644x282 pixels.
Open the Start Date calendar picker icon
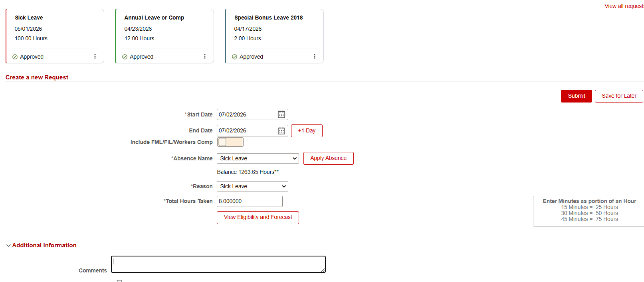281,114
